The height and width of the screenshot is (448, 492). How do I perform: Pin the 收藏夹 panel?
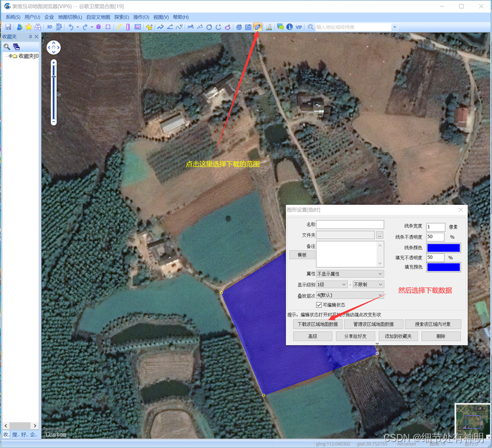[30, 37]
